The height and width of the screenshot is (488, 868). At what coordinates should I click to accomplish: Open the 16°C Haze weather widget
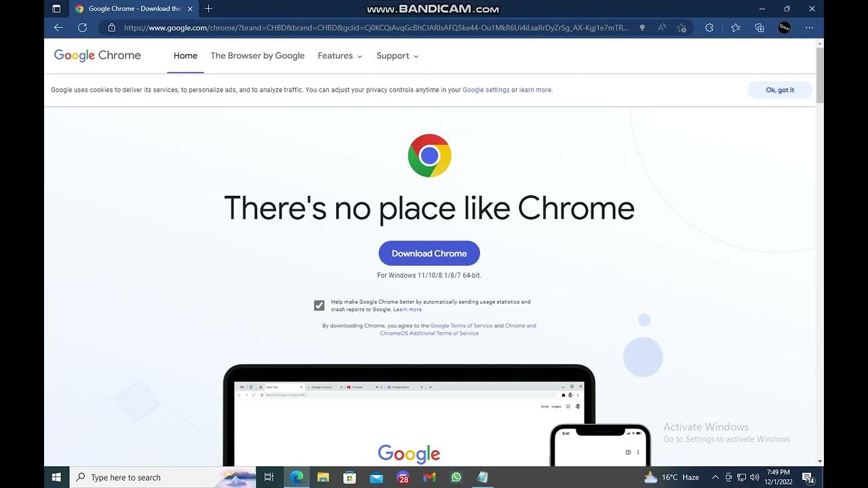coord(672,477)
